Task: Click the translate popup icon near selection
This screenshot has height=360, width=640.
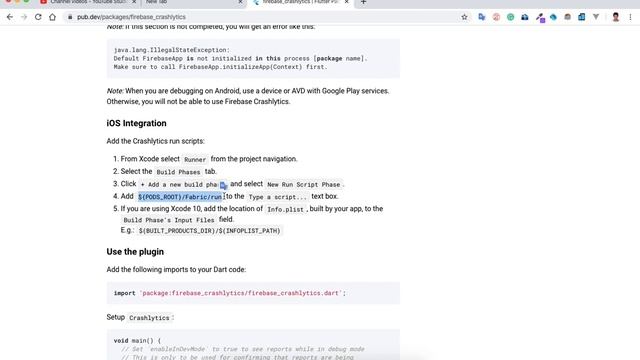Action: [223, 186]
